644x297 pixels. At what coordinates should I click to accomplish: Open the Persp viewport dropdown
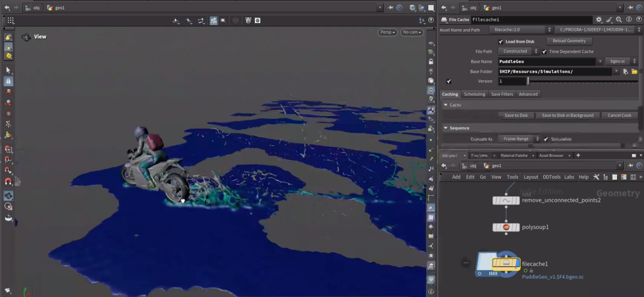point(388,32)
